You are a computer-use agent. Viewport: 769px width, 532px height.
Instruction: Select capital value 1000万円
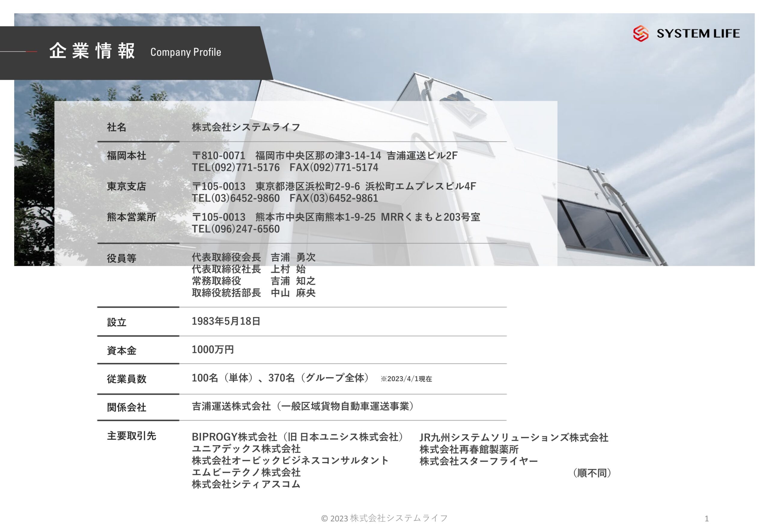tap(212, 349)
